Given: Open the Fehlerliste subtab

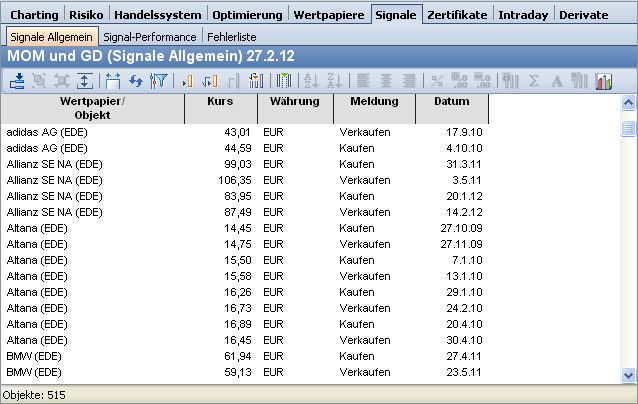Looking at the screenshot, I should point(232,37).
